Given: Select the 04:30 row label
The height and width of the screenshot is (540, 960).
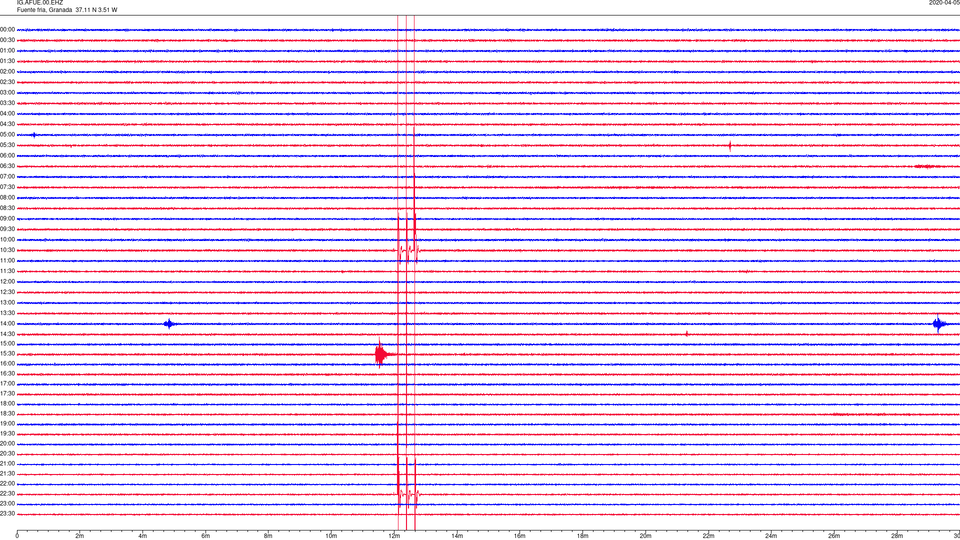Looking at the screenshot, I should [7, 124].
